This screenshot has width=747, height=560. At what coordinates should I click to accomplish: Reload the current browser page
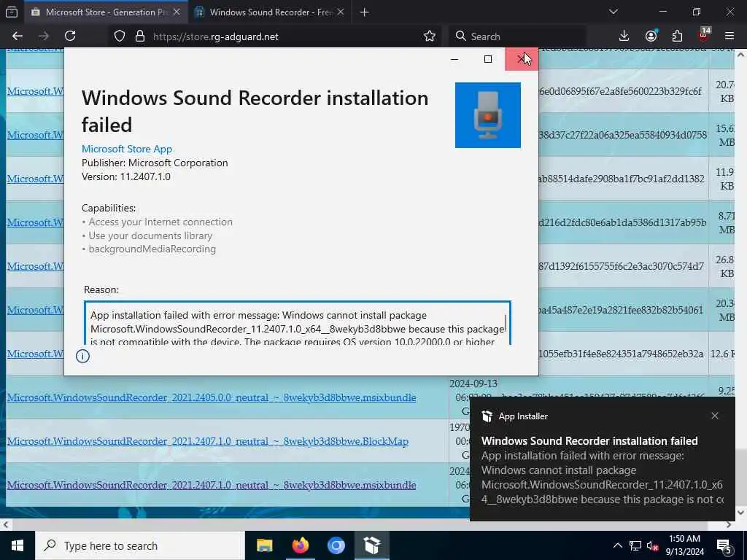tap(70, 36)
